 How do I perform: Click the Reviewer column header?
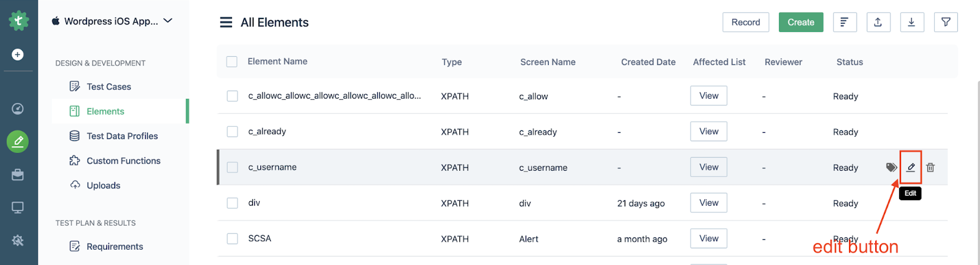[x=783, y=62]
